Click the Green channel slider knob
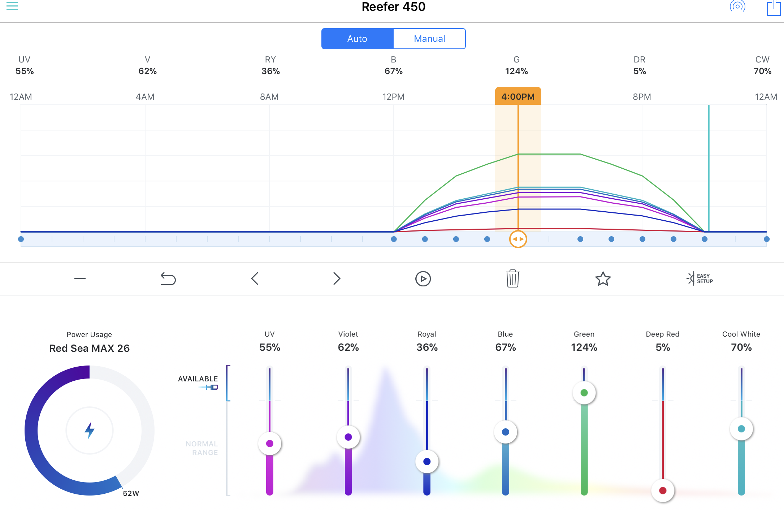 pos(584,393)
